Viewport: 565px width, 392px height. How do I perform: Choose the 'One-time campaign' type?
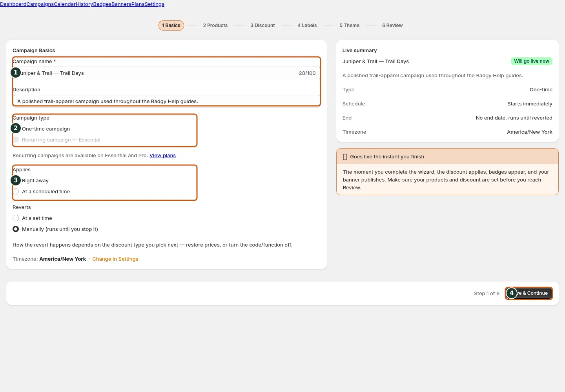point(46,129)
